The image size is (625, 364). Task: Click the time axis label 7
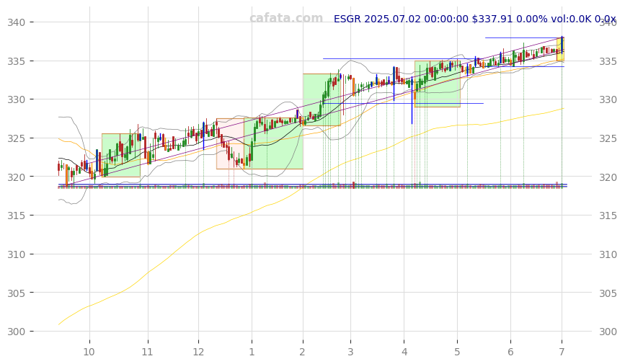click(x=562, y=352)
